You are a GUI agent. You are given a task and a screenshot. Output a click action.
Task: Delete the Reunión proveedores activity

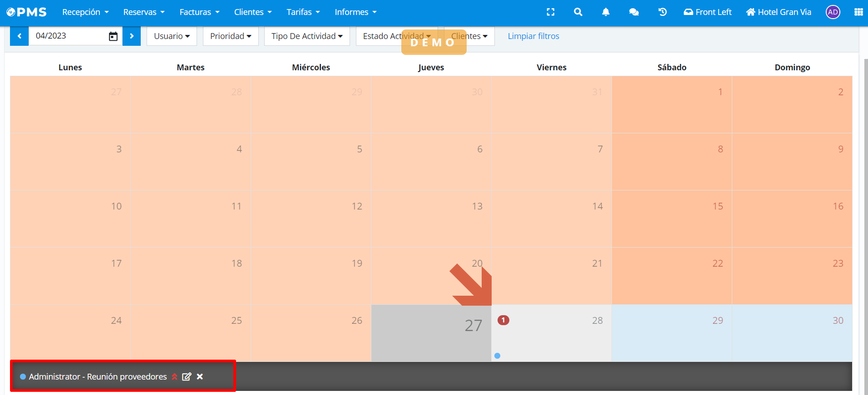[200, 376]
